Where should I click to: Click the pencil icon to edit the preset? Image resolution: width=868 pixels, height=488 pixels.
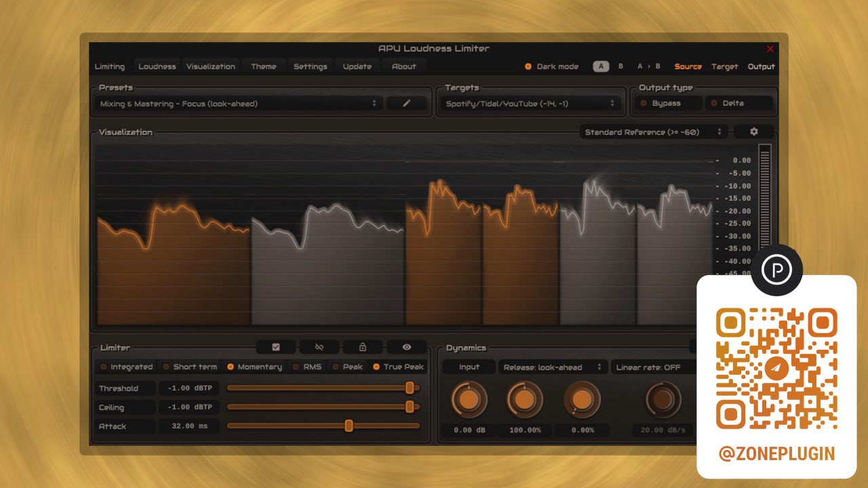[407, 104]
